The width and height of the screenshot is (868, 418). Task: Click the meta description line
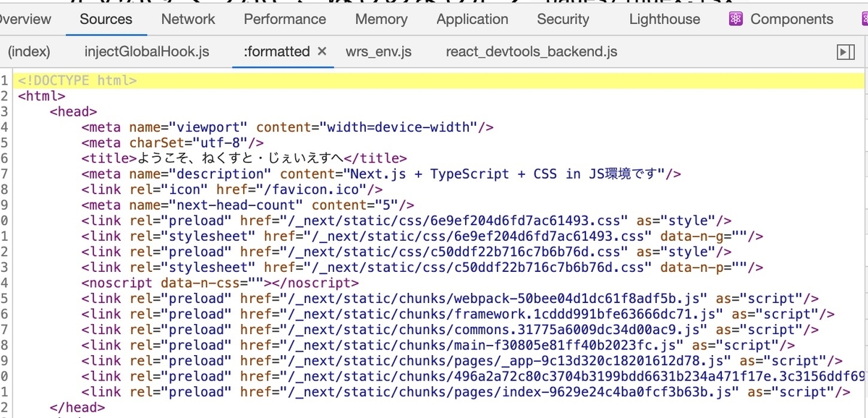pyautogui.click(x=381, y=174)
